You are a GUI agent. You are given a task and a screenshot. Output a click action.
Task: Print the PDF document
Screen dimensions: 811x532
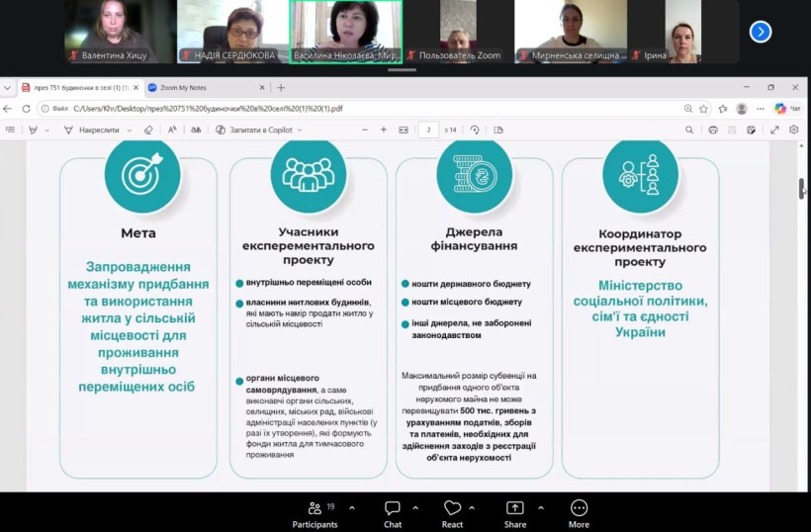coord(713,131)
